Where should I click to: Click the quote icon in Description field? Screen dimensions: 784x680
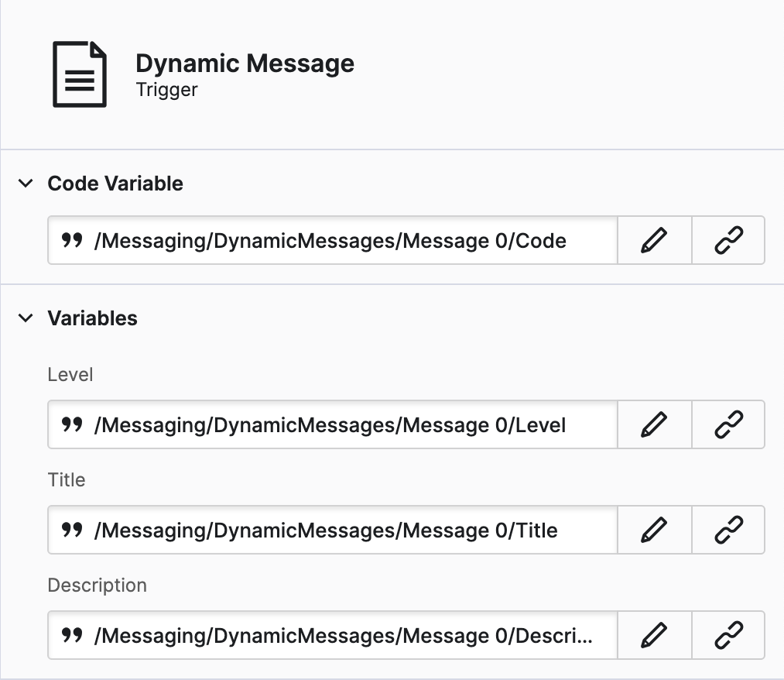pos(72,636)
